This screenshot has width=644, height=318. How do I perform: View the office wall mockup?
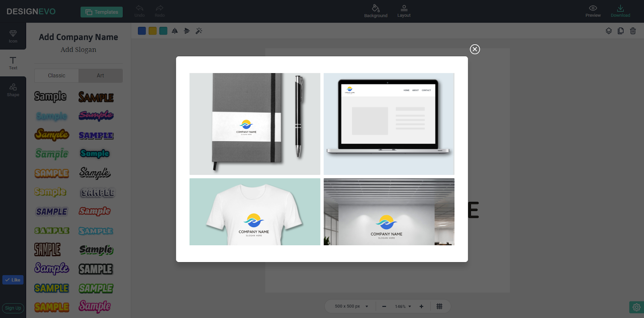coord(389,212)
